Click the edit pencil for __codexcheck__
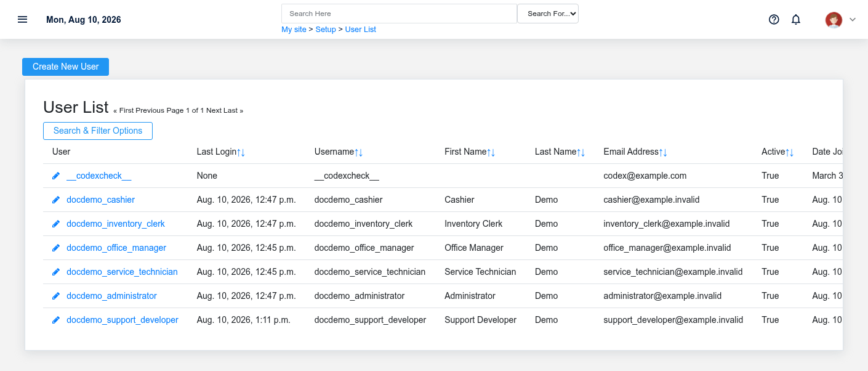 click(56, 176)
